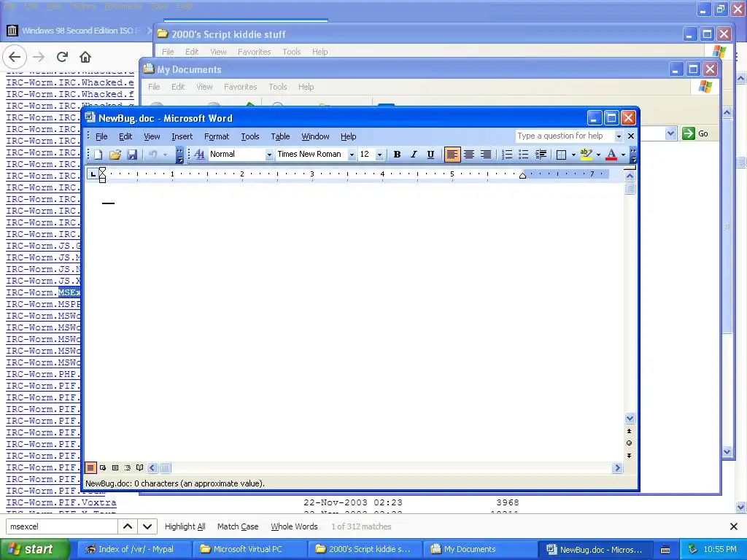Click the browser Back arrow button
Screen dimensions: 747x560
[15, 57]
